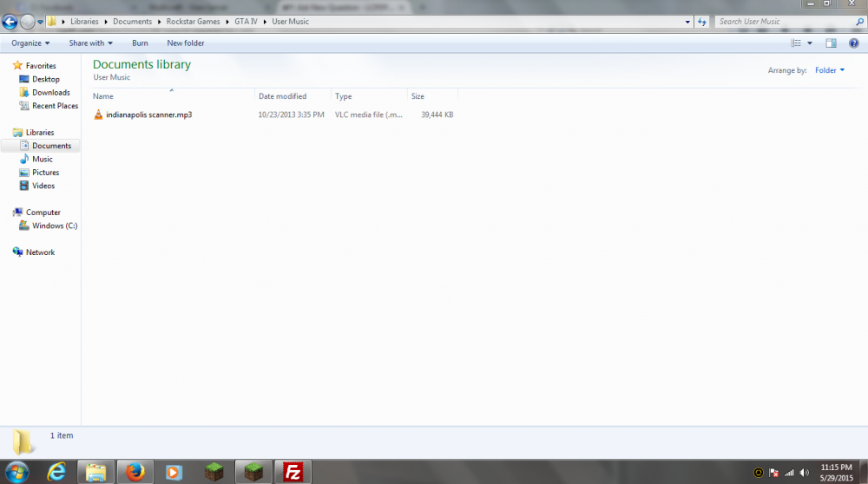The width and height of the screenshot is (868, 484).
Task: Select the indianapolis scanner.mp3 file
Action: pos(149,114)
